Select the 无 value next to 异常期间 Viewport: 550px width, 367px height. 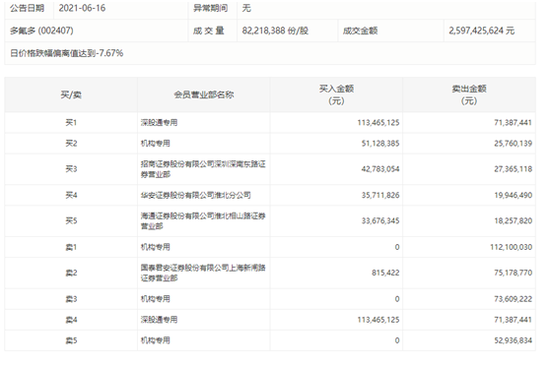click(246, 8)
